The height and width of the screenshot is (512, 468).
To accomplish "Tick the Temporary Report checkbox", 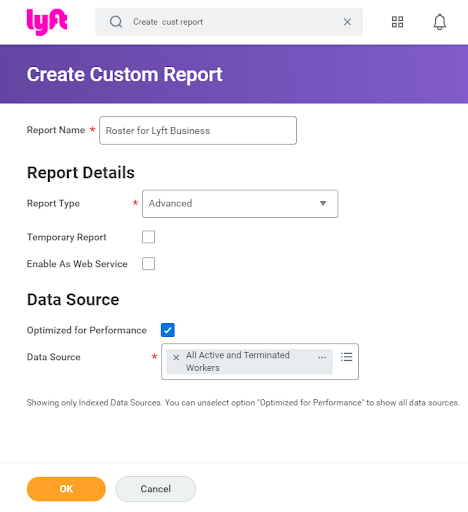I will point(148,237).
